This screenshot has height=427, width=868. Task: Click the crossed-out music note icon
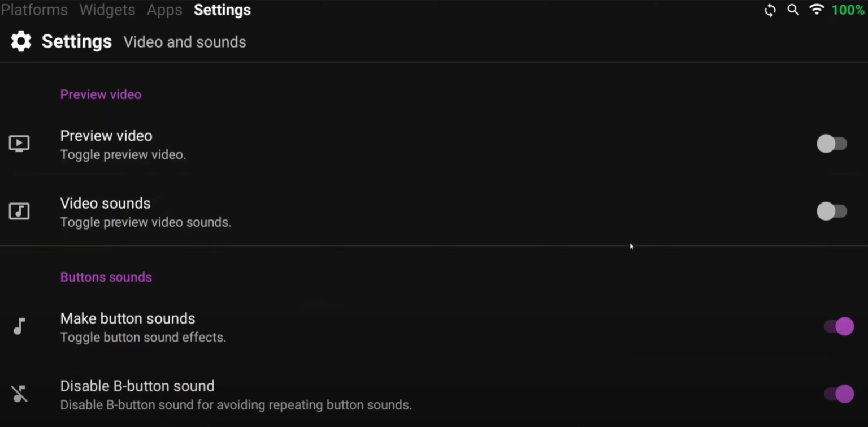click(x=19, y=394)
